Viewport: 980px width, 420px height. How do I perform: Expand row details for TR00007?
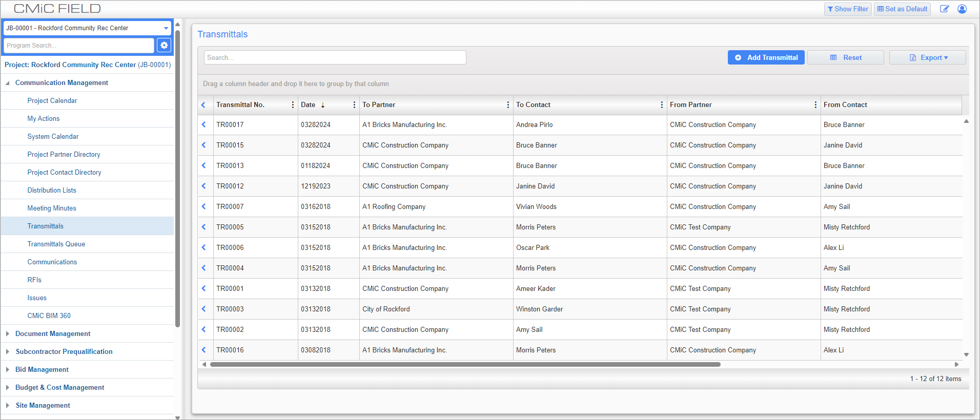tap(204, 206)
